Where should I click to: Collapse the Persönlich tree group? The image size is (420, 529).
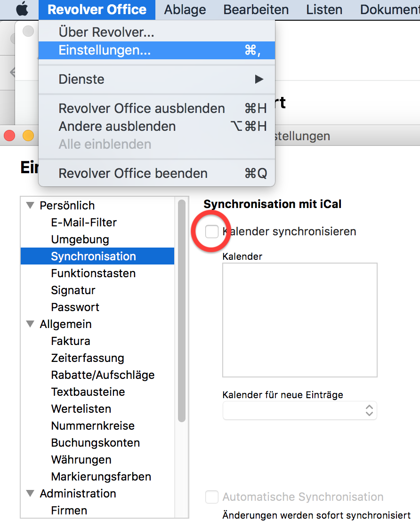pos(31,206)
